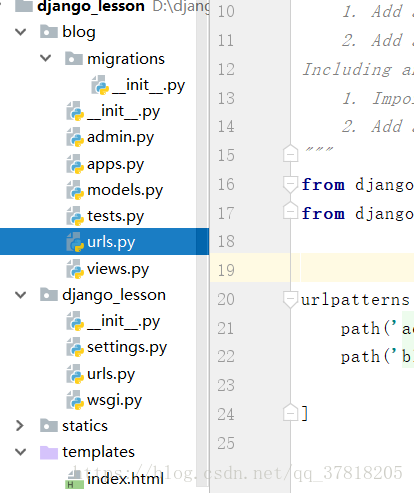
Task: Click the statics folder icon
Action: (x=49, y=426)
